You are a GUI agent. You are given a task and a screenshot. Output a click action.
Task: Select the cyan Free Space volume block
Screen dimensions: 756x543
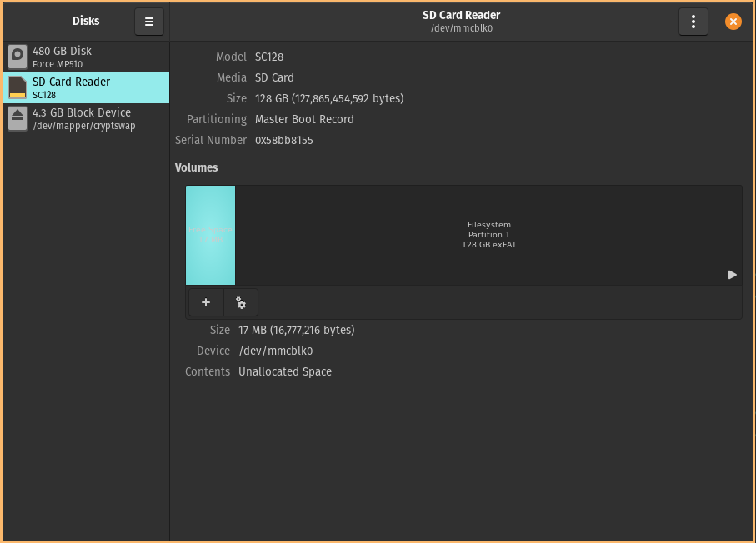(x=210, y=235)
